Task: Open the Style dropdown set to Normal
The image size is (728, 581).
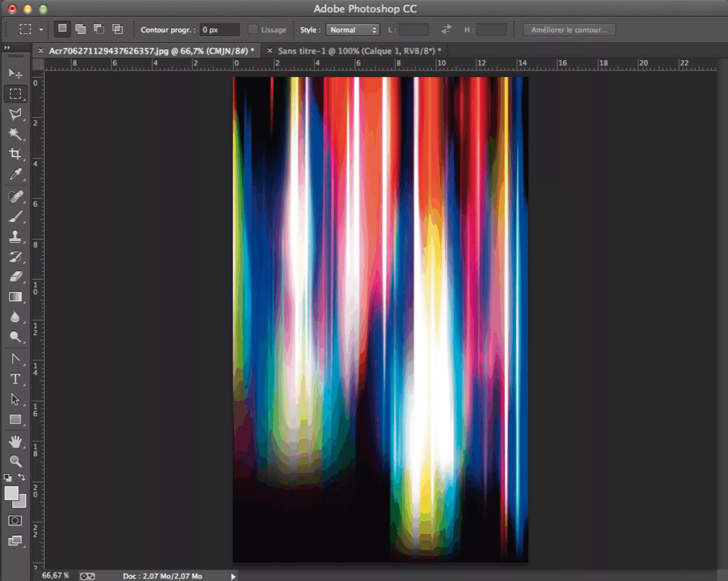Action: (353, 30)
